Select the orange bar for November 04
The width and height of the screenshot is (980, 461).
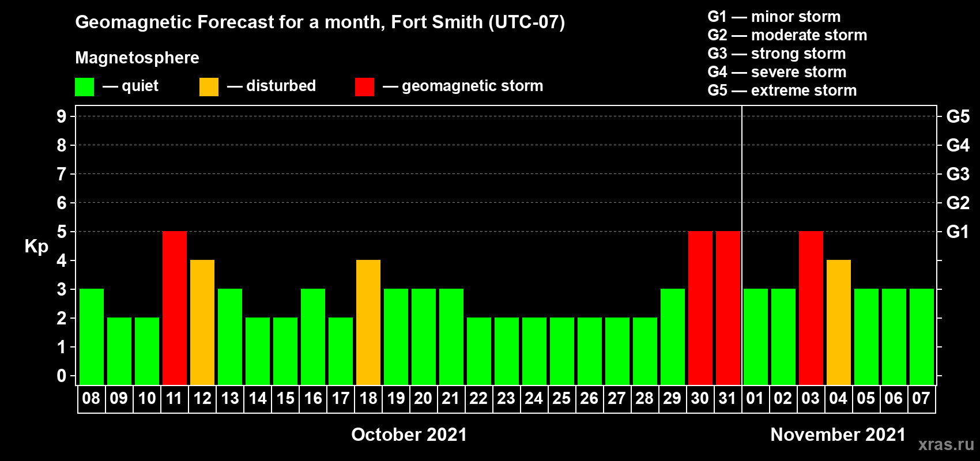(x=839, y=323)
